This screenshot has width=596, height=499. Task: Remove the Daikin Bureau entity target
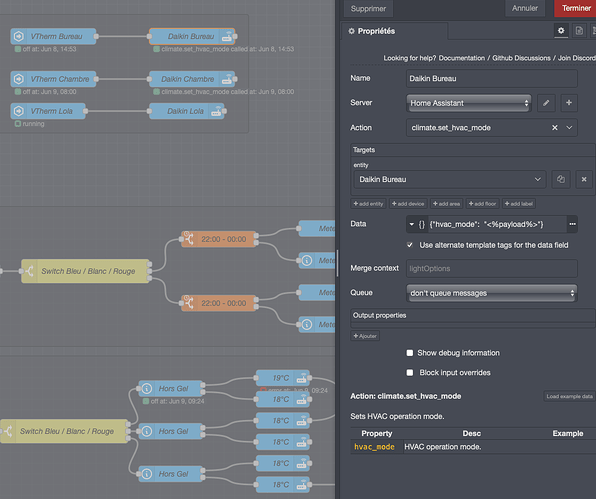point(584,179)
